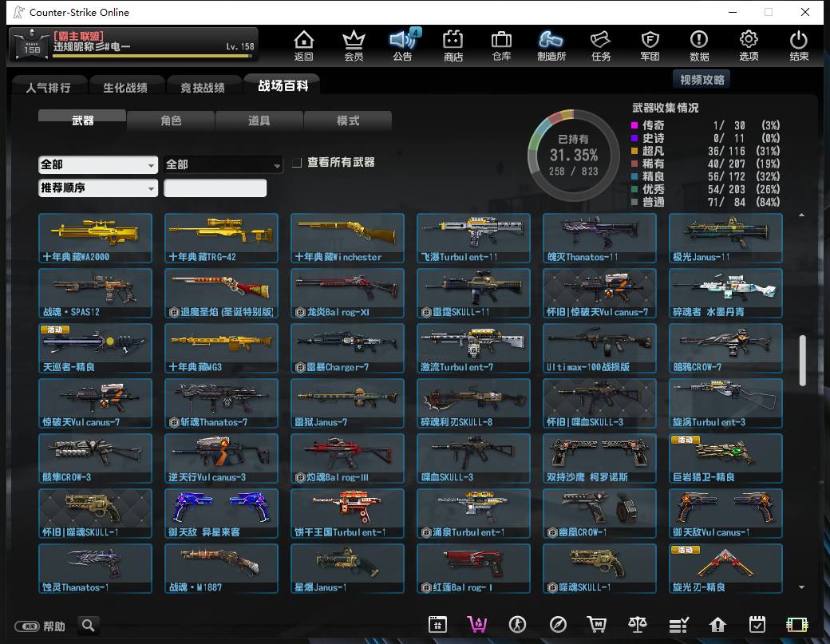Image resolution: width=830 pixels, height=644 pixels.
Task: Click the magnifier search icon beside 帮助
Action: tap(89, 626)
